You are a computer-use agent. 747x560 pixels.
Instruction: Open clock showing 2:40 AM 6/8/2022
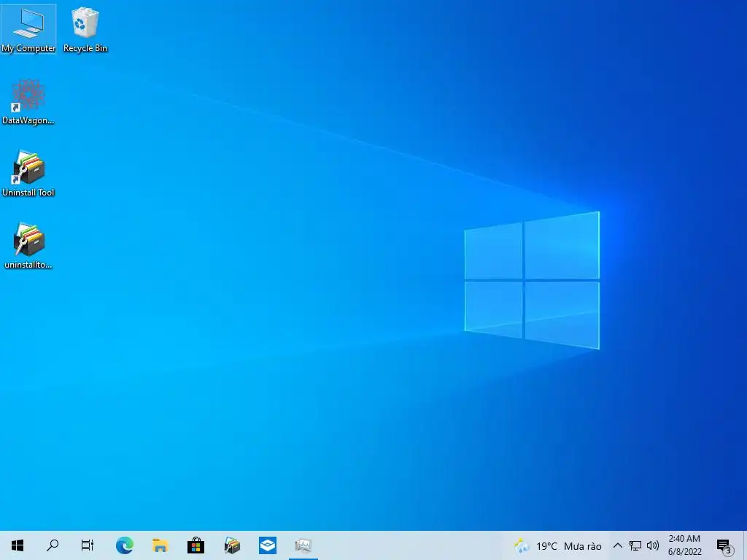(x=684, y=545)
